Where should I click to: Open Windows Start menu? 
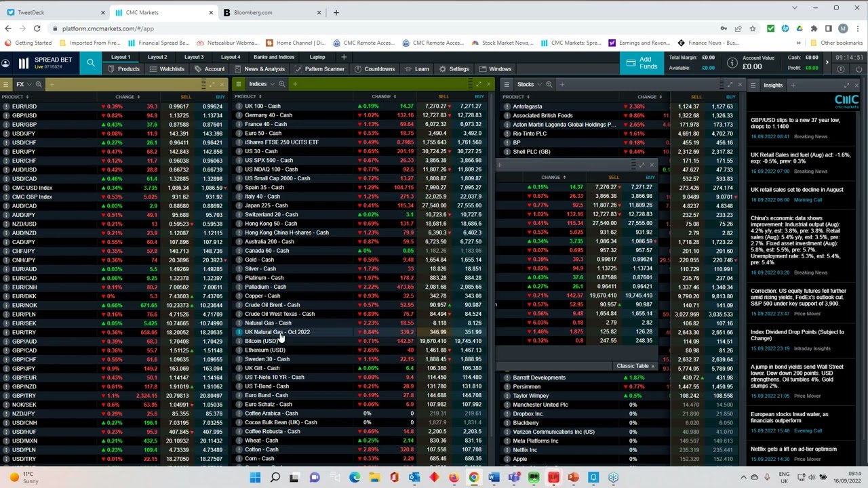point(255,478)
